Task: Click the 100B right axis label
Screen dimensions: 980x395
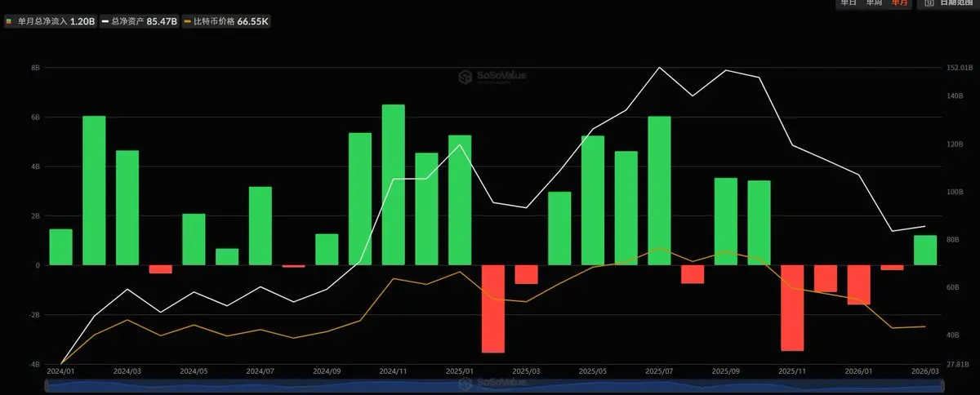Action: [955, 192]
